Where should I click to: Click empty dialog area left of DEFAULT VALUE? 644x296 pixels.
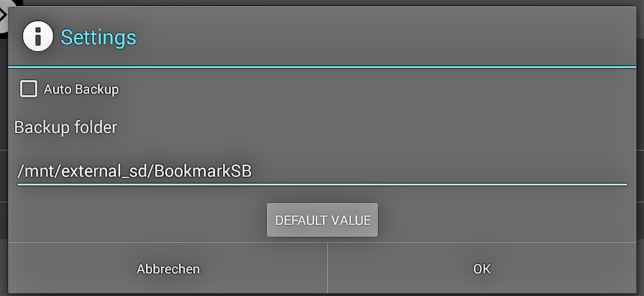pyautogui.click(x=138, y=220)
